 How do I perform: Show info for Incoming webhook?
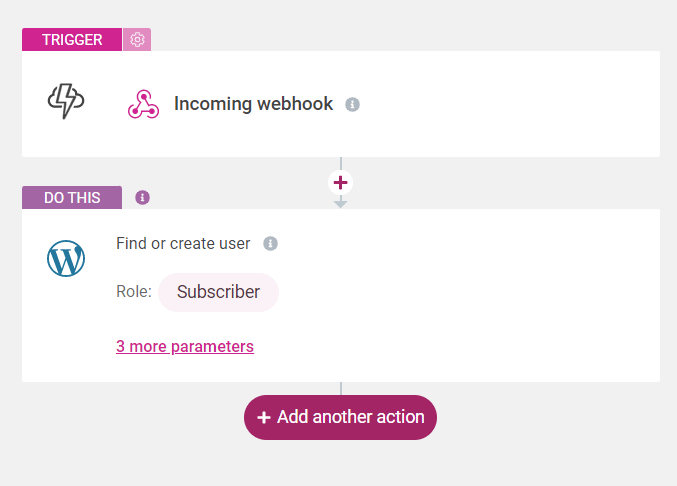coord(352,104)
